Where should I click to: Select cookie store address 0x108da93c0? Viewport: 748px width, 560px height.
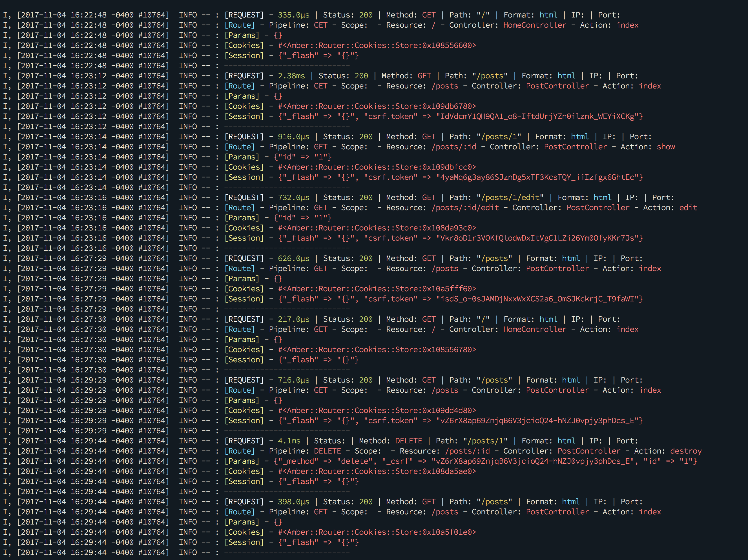click(447, 228)
